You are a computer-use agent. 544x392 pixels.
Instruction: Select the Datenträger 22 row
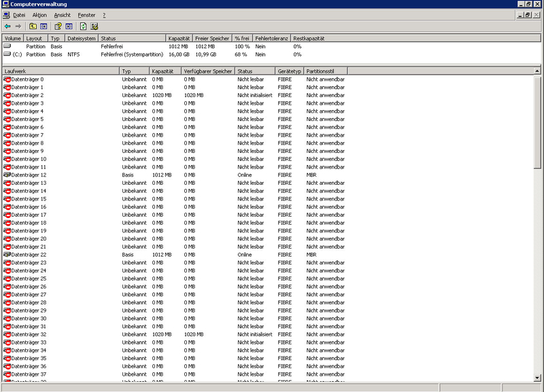click(68, 255)
